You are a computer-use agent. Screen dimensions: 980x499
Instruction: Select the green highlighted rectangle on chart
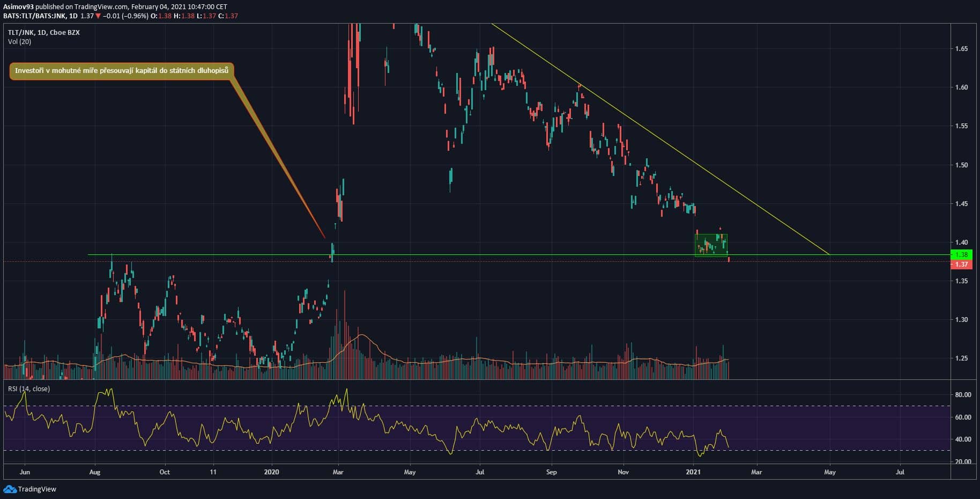[711, 245]
